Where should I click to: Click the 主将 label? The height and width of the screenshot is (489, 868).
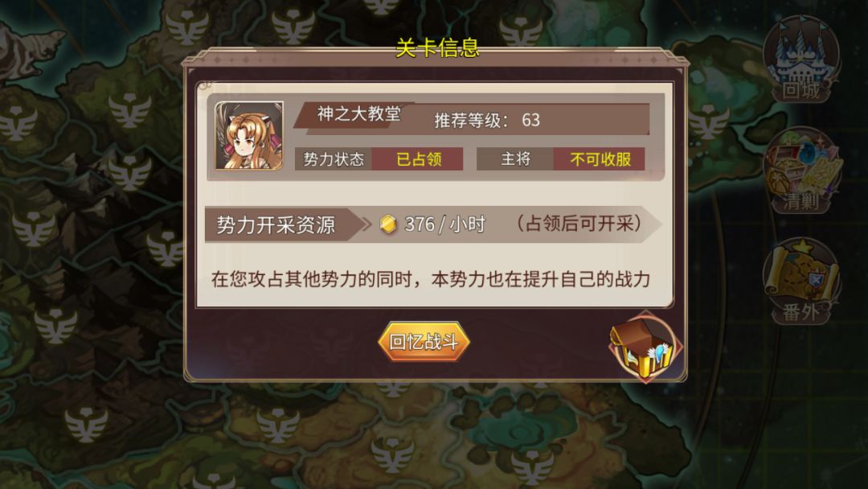pyautogui.click(x=515, y=159)
